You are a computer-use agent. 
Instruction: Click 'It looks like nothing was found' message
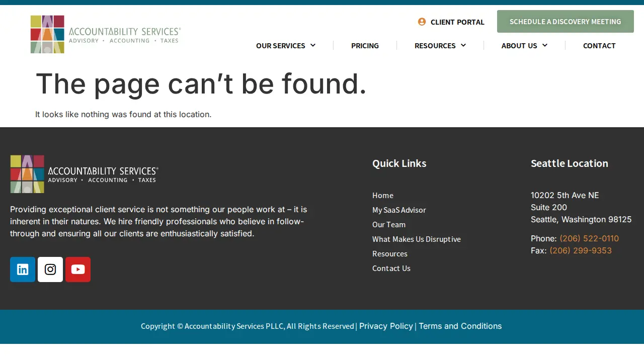[123, 114]
